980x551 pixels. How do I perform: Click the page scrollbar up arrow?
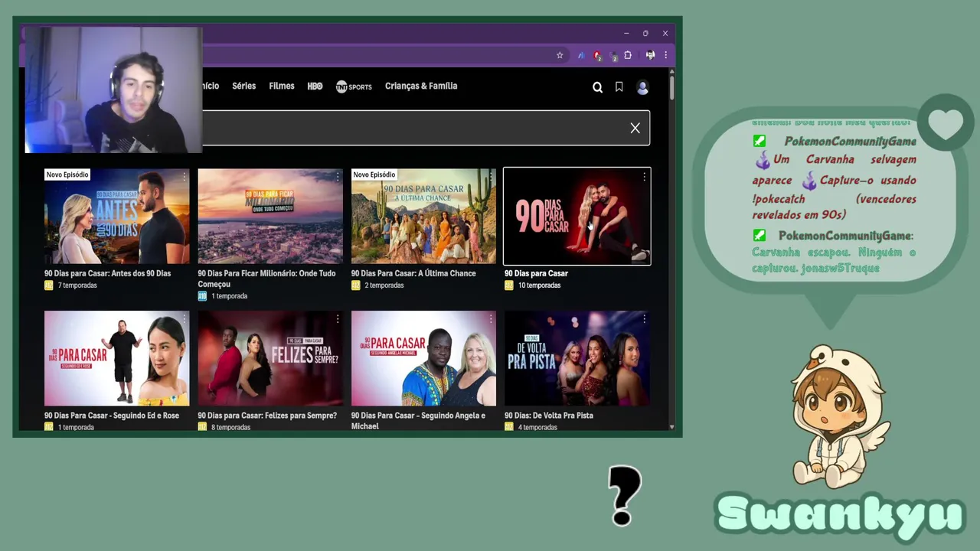[671, 72]
